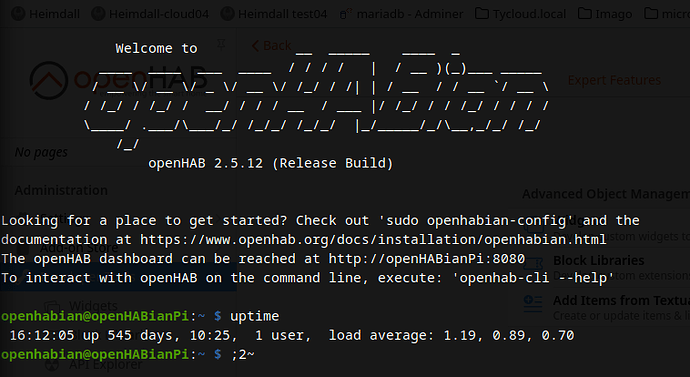Open the Imago bookmarks folder
Image resolution: width=690 pixels, height=377 pixels.
click(x=605, y=14)
